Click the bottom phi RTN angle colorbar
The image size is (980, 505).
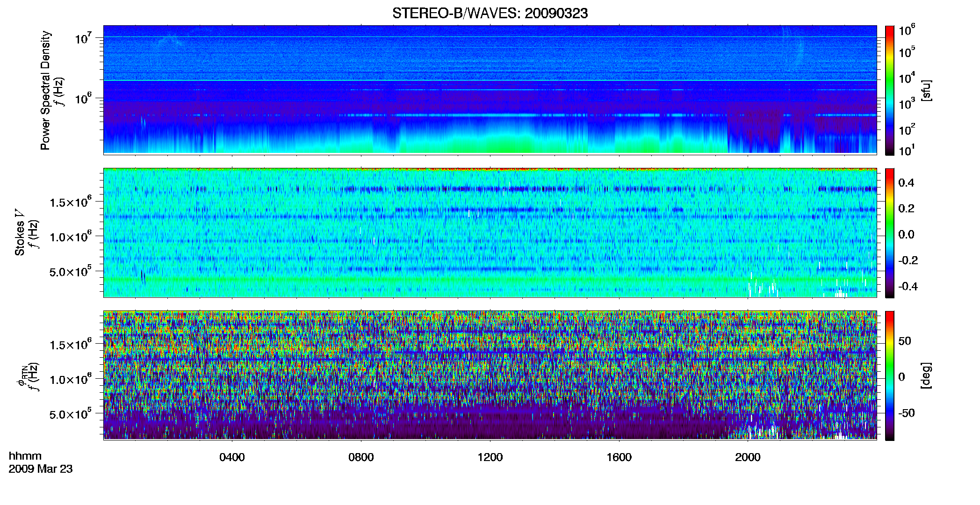pos(890,375)
